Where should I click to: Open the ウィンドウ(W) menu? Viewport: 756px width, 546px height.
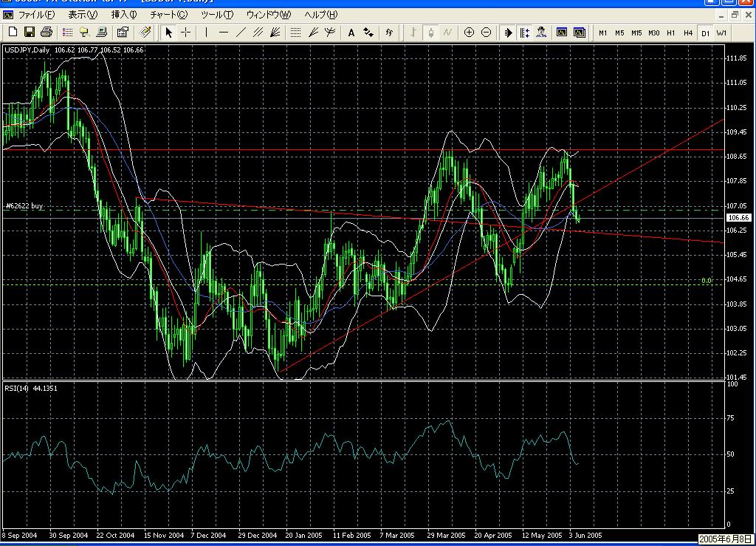(x=269, y=15)
